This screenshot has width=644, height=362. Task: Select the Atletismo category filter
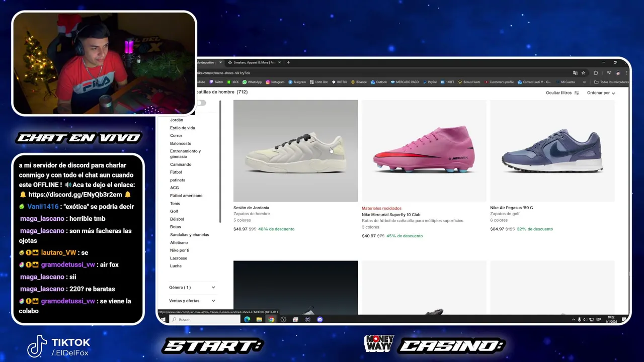tap(179, 243)
